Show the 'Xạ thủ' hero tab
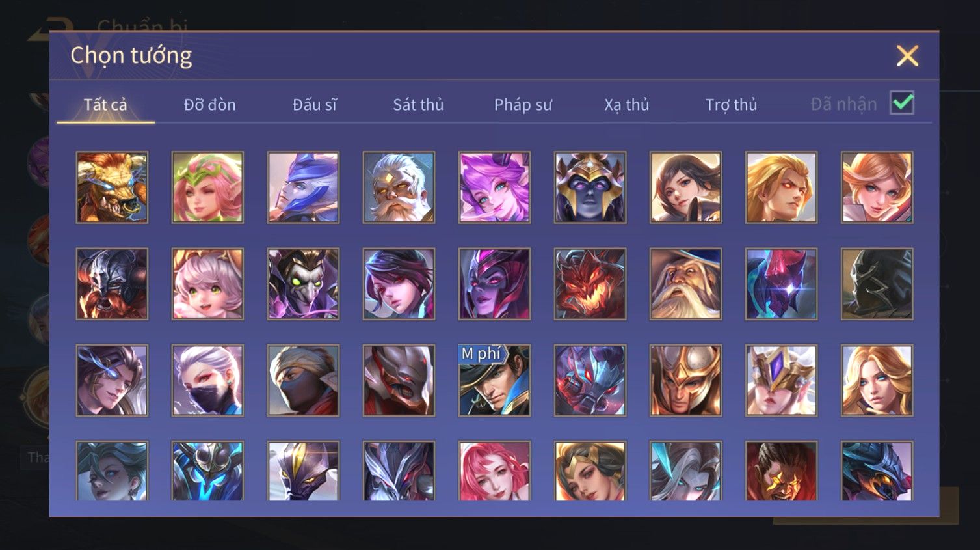Image resolution: width=980 pixels, height=550 pixels. (x=627, y=104)
